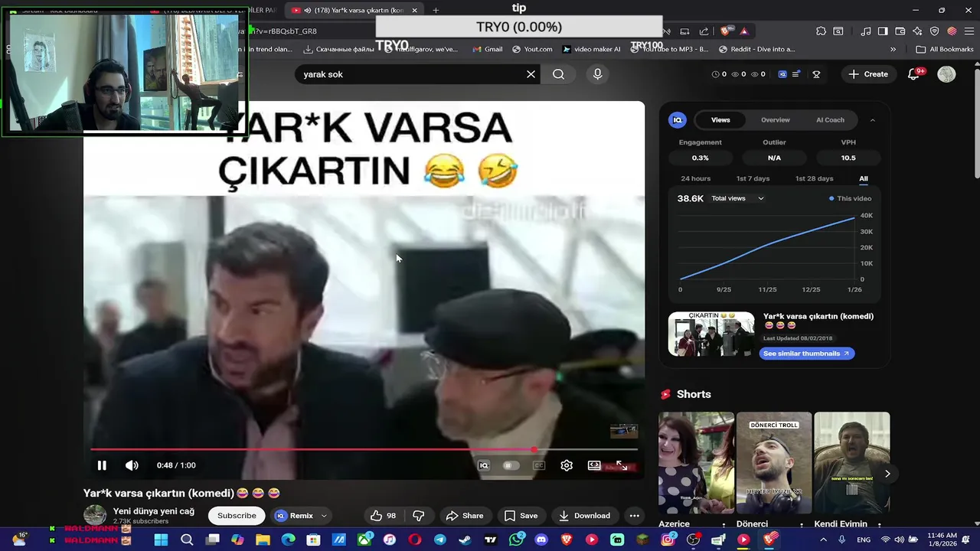This screenshot has height=551, width=980.
Task: Mute the video with the speaker icon
Action: coord(132,465)
